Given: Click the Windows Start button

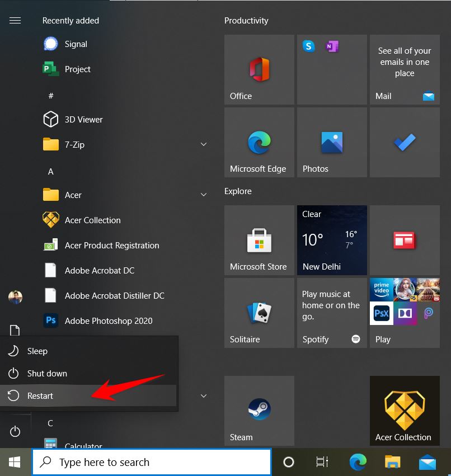Looking at the screenshot, I should (x=15, y=462).
